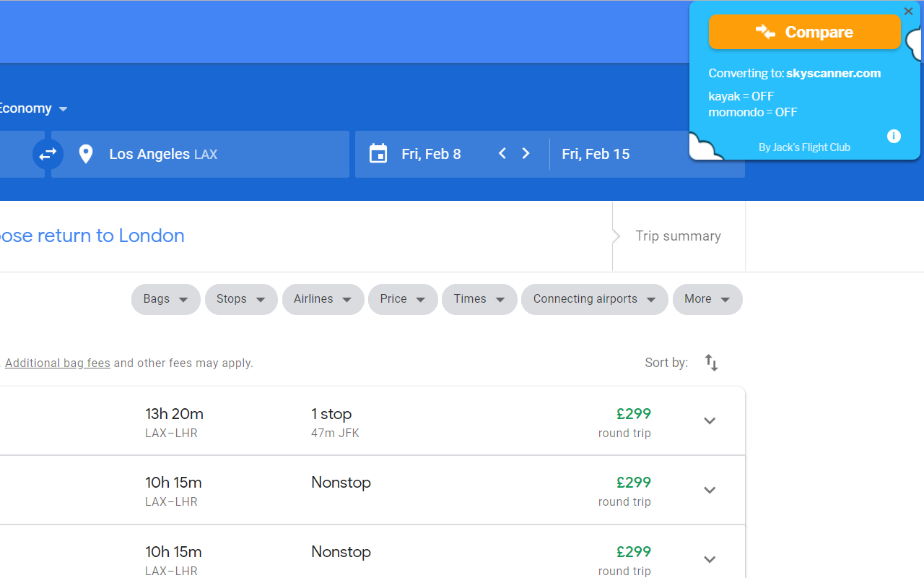Open the Connecting airports filter
924x578 pixels.
594,298
